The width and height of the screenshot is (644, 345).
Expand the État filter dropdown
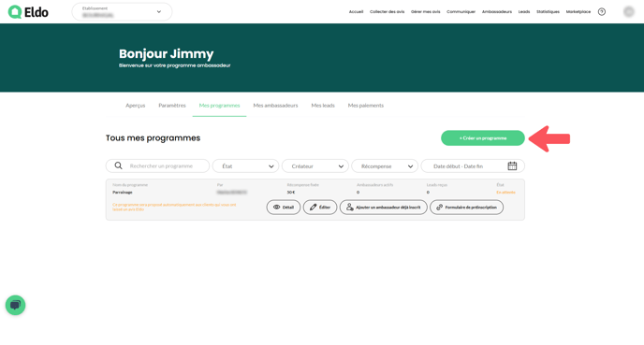pos(245,166)
